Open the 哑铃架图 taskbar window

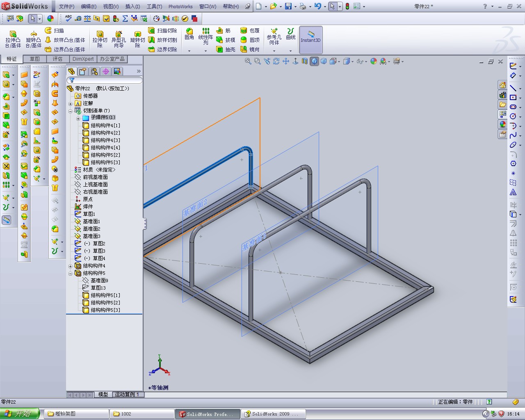[x=76, y=414]
